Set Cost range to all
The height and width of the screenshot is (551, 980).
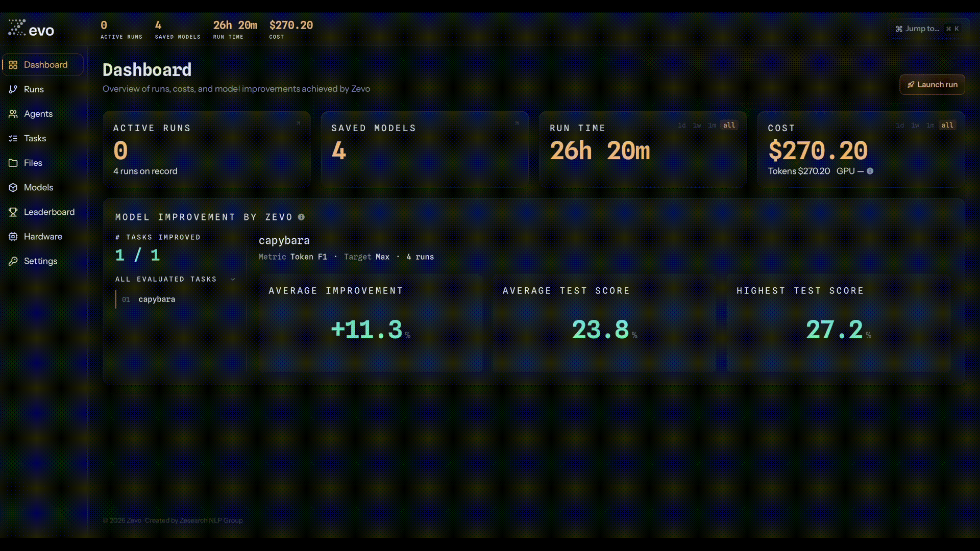(x=947, y=125)
